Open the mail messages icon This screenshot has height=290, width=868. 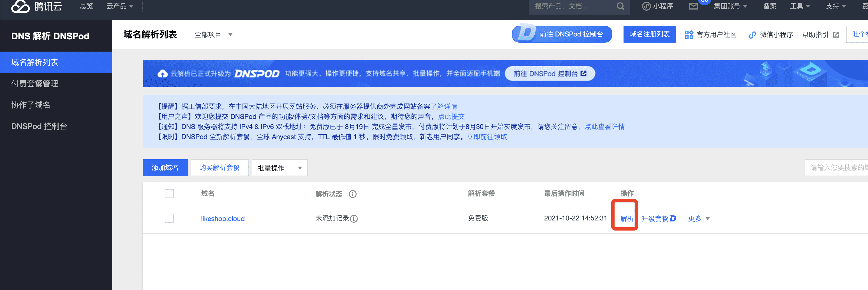click(693, 6)
